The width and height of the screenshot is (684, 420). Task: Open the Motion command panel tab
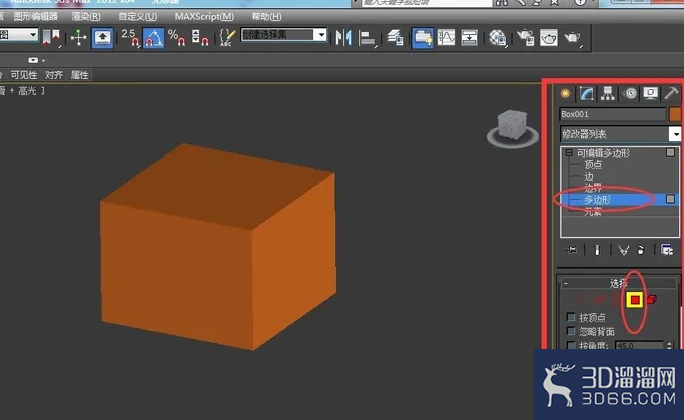630,93
